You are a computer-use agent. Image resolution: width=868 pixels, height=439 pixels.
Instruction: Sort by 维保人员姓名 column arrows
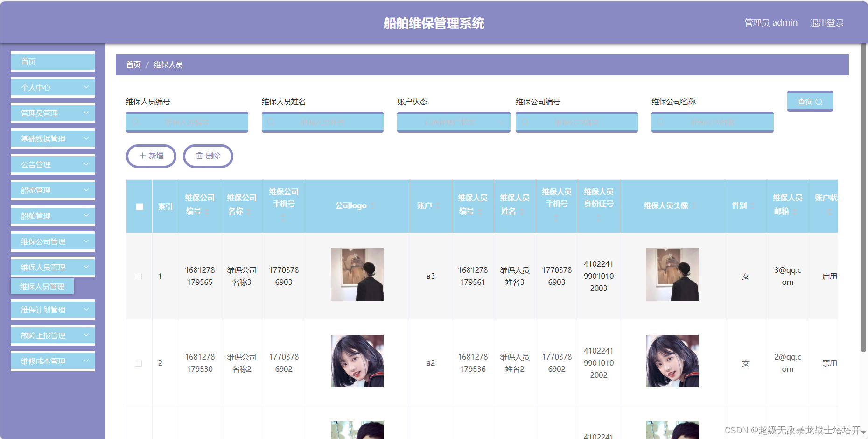(x=522, y=212)
